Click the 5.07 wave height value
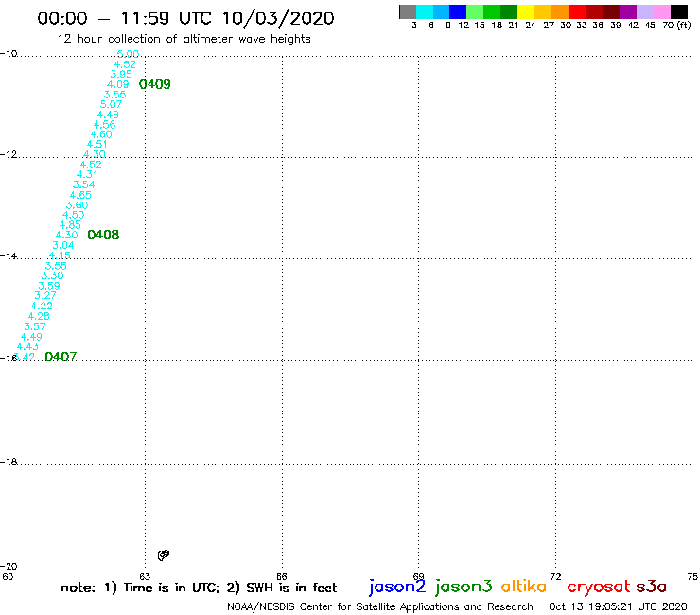 click(x=111, y=104)
